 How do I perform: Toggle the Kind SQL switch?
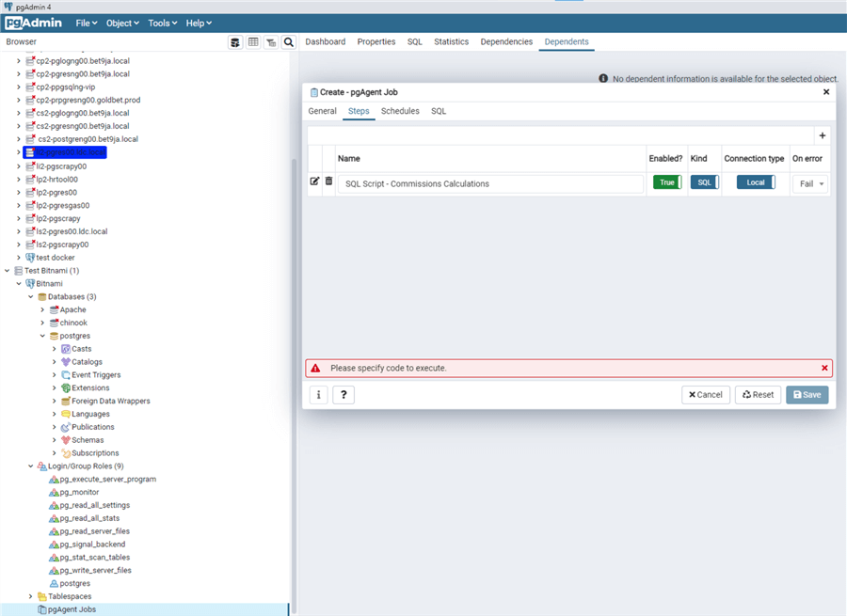pyautogui.click(x=704, y=182)
